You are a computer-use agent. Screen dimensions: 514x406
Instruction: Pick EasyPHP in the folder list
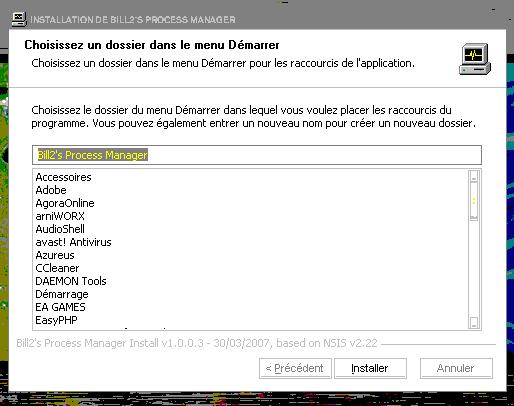tap(56, 320)
